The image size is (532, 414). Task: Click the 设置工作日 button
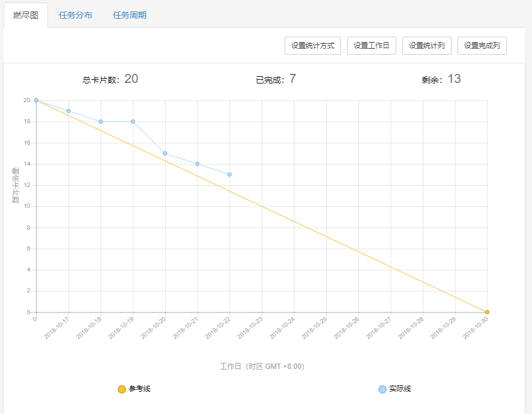click(372, 46)
